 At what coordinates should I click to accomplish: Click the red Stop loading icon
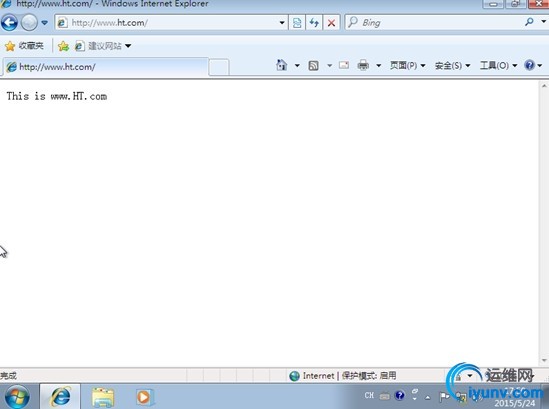point(331,23)
